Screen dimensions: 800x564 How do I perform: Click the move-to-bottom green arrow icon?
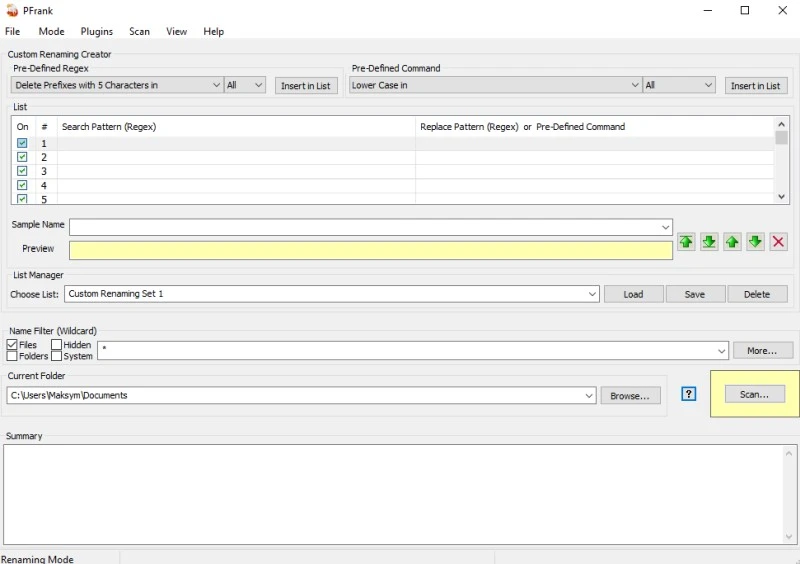tap(709, 242)
